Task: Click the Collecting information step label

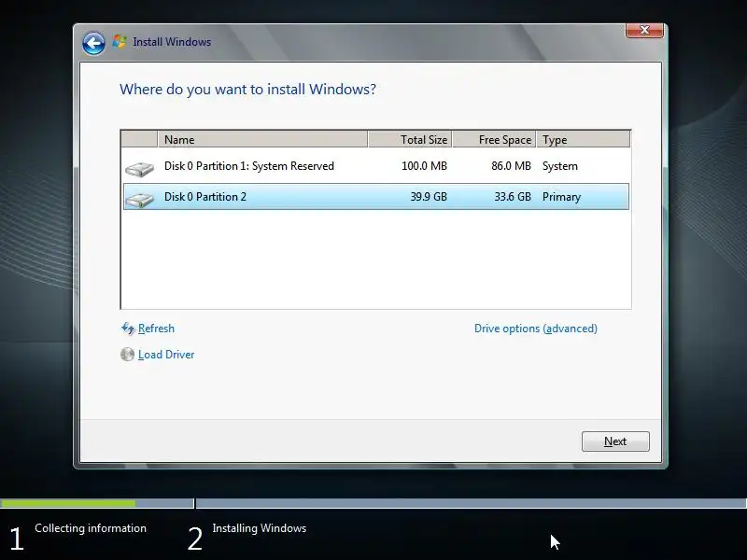Action: [x=91, y=528]
